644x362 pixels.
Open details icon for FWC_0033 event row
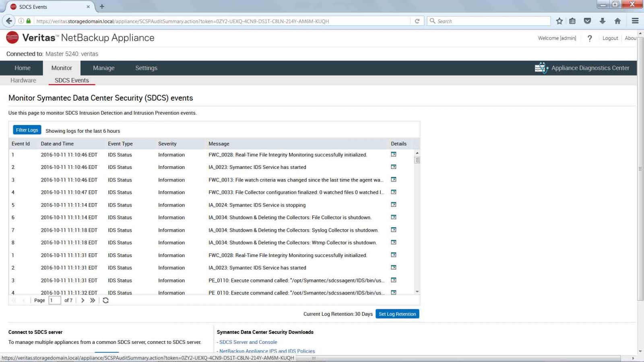[394, 192]
